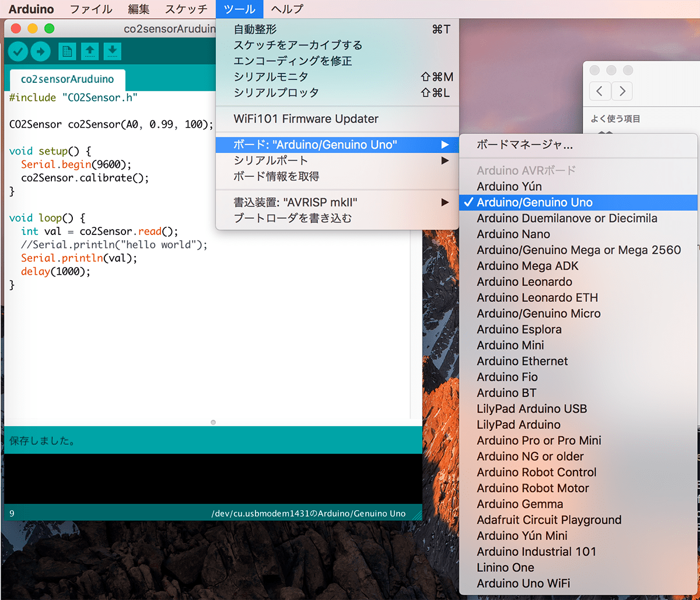
Task: Click the forward arrow in Finder window
Action: (x=622, y=91)
